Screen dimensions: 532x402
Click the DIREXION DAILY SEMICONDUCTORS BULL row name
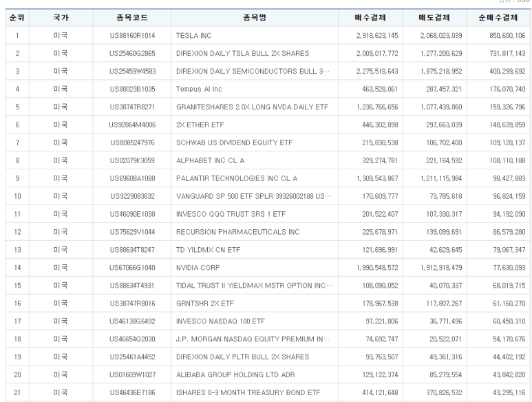pyautogui.click(x=253, y=71)
